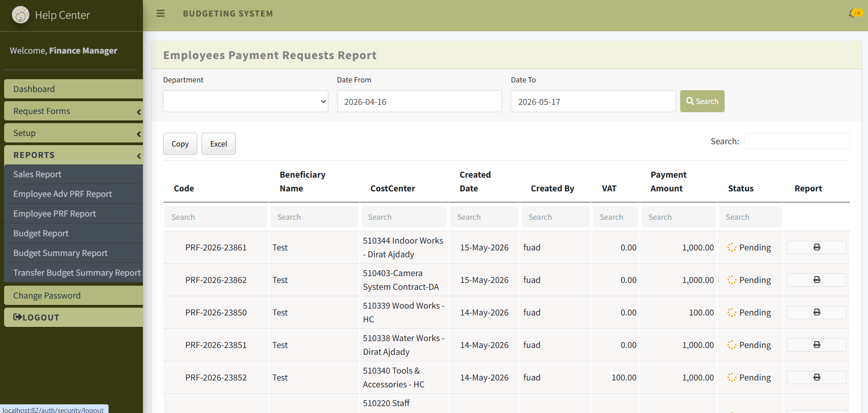
Task: Print report for PRF-2026-23861
Action: (x=816, y=247)
